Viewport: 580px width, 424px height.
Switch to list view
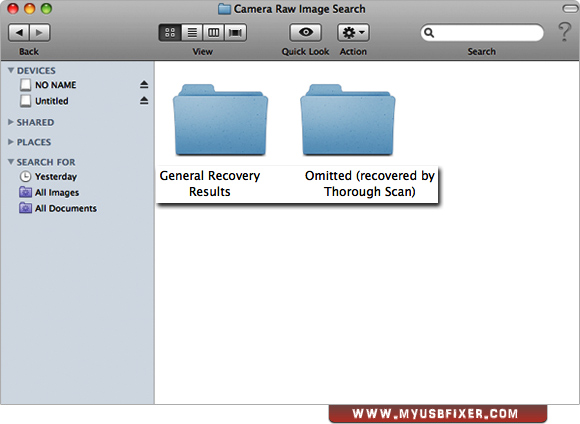[192, 33]
